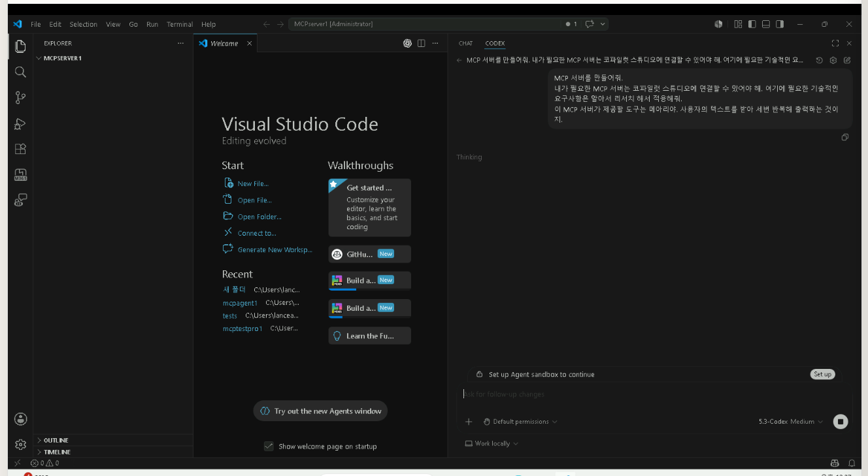Click the Set up sandbox button
The height and width of the screenshot is (476, 868).
(x=822, y=374)
